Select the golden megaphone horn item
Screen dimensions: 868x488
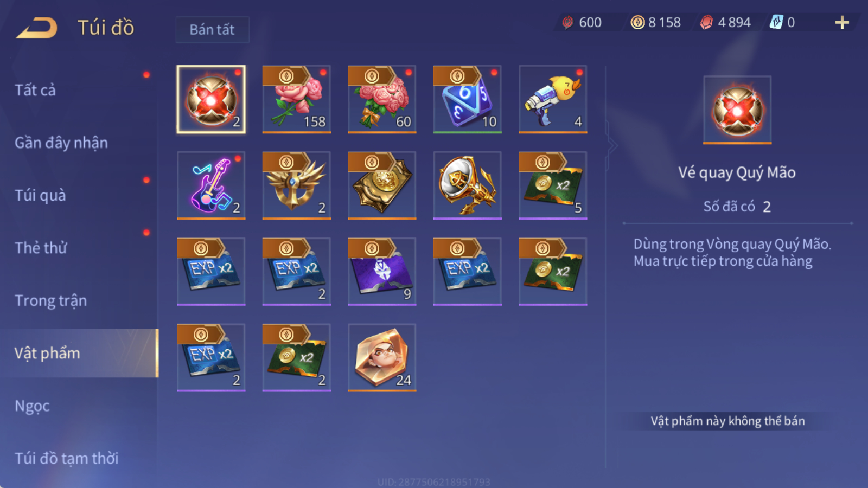[467, 185]
